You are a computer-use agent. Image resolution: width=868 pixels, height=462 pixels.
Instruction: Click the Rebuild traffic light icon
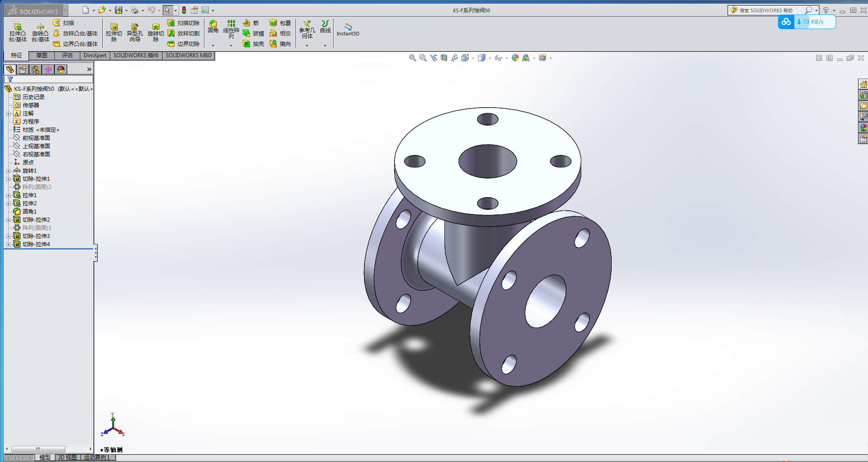[x=184, y=10]
